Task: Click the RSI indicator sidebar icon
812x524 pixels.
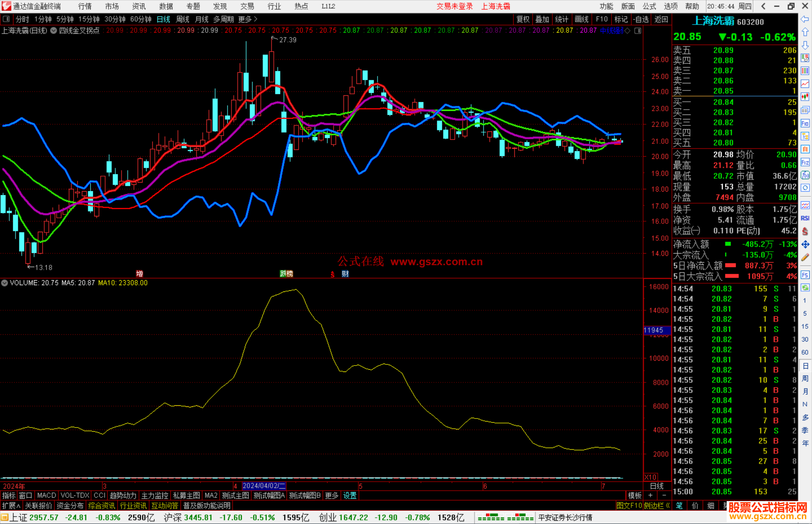Action: [805, 218]
